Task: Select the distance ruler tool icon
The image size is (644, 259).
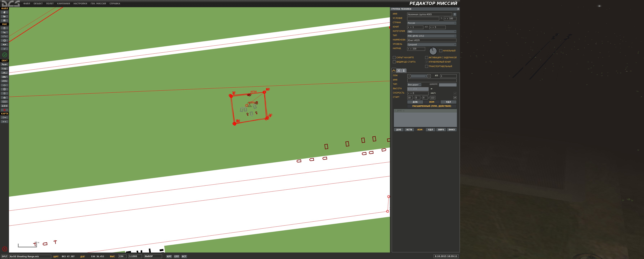Action: click(x=4, y=122)
